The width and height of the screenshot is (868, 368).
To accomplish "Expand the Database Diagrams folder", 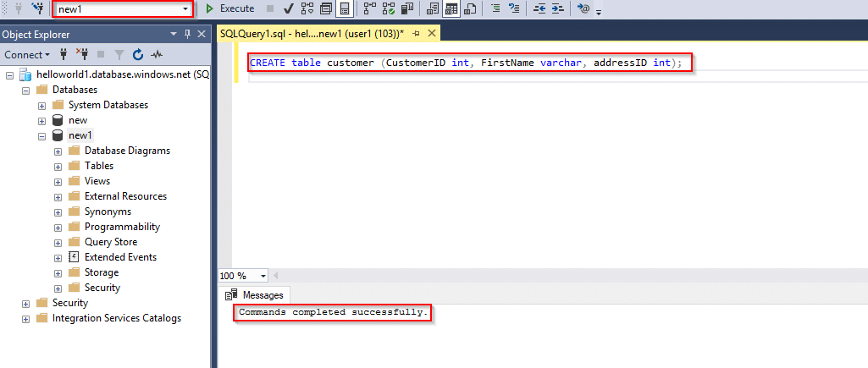I will [x=58, y=151].
